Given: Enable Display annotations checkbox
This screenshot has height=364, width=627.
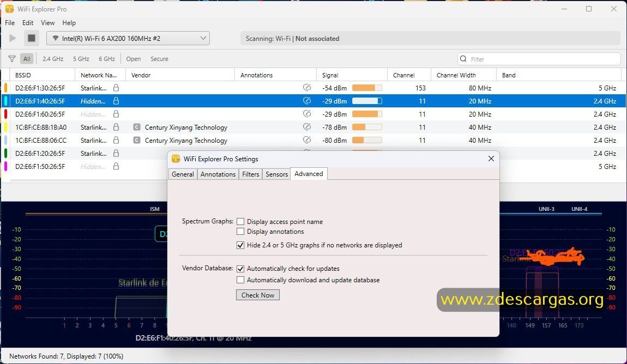Looking at the screenshot, I should (x=240, y=232).
